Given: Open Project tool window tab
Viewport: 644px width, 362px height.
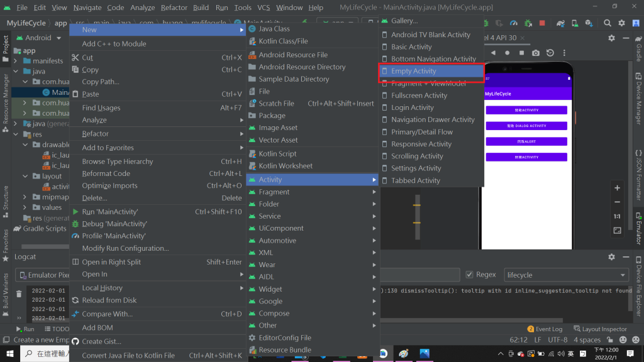Looking at the screenshot, I should coord(5,49).
